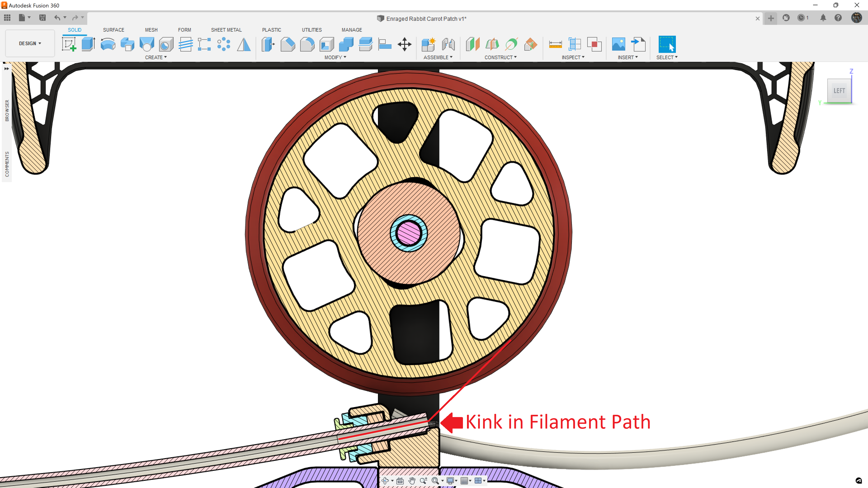Screen dimensions: 868x488
Task: Switch to the Form tab
Action: pos(184,30)
